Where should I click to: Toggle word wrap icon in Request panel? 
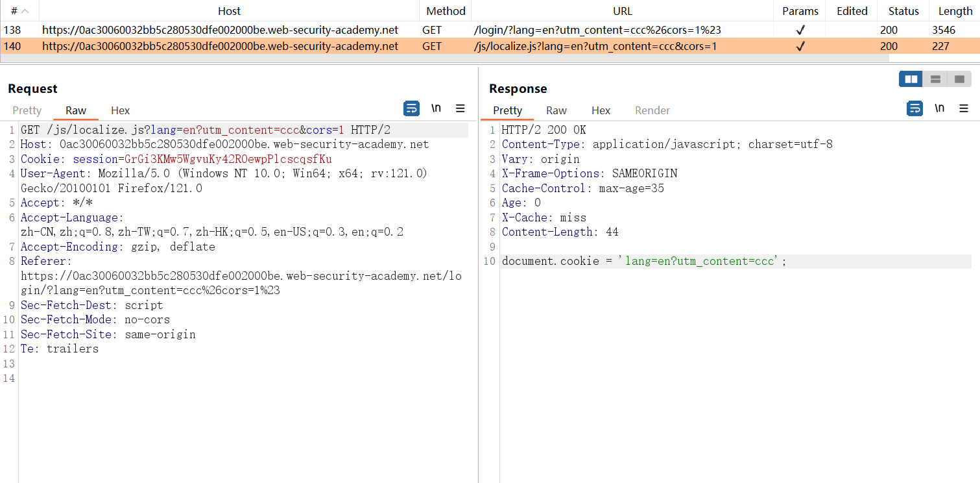[x=411, y=108]
